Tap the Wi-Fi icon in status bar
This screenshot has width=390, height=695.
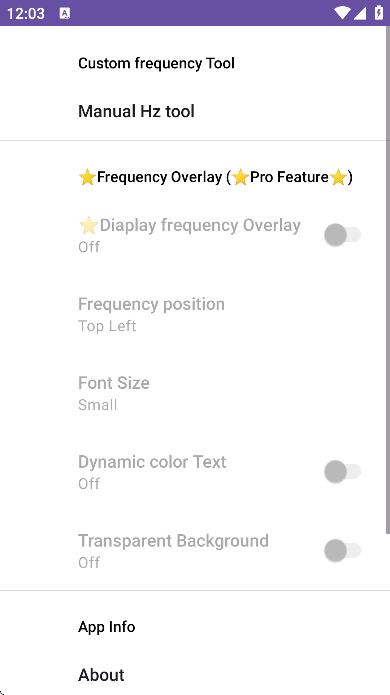[x=342, y=13]
